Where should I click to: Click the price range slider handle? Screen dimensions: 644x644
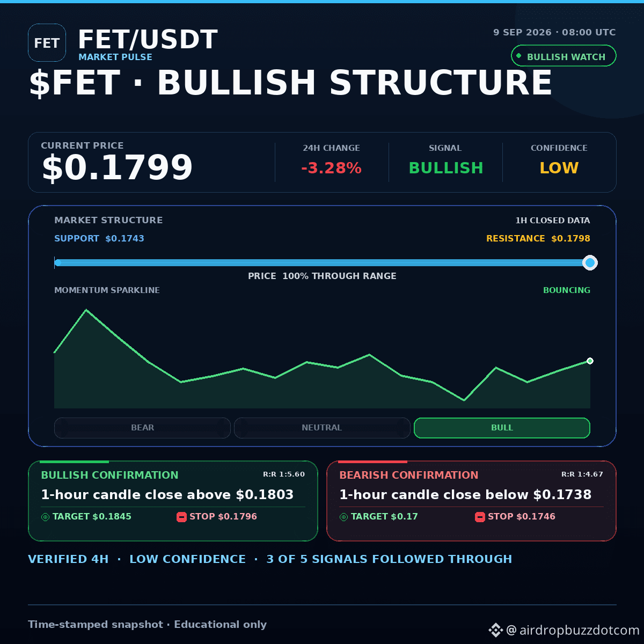pos(590,262)
